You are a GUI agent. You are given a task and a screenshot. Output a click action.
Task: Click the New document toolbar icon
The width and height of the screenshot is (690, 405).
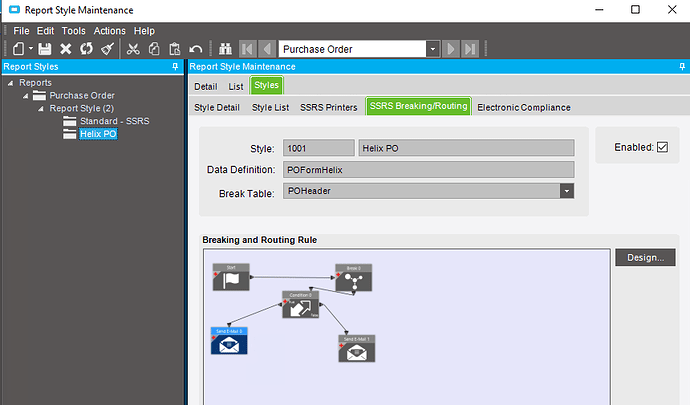point(18,48)
